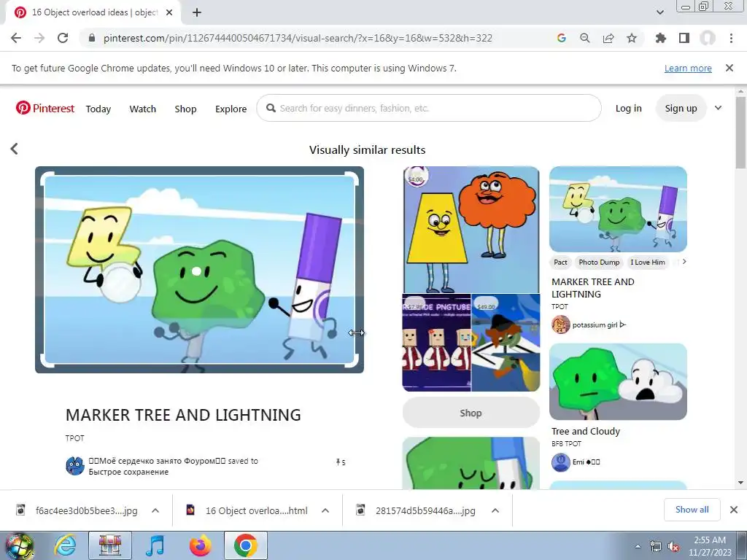Click the share page icon in address bar
The image size is (747, 560).
608,38
